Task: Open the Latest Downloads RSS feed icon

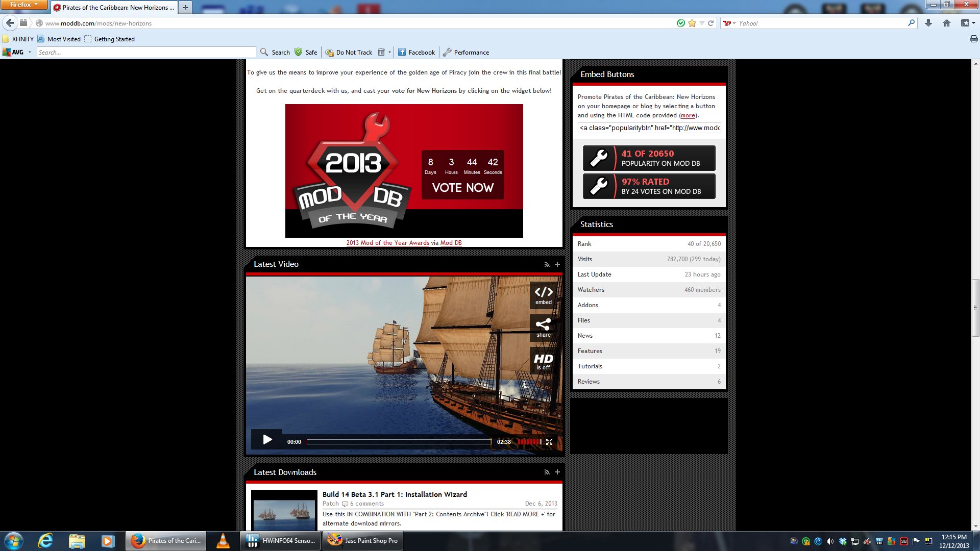Action: (x=547, y=472)
